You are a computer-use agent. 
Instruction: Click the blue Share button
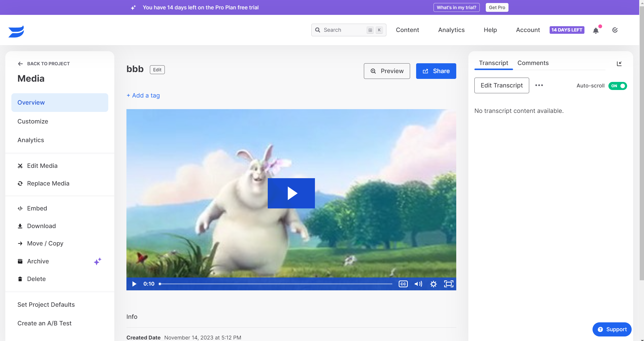436,71
